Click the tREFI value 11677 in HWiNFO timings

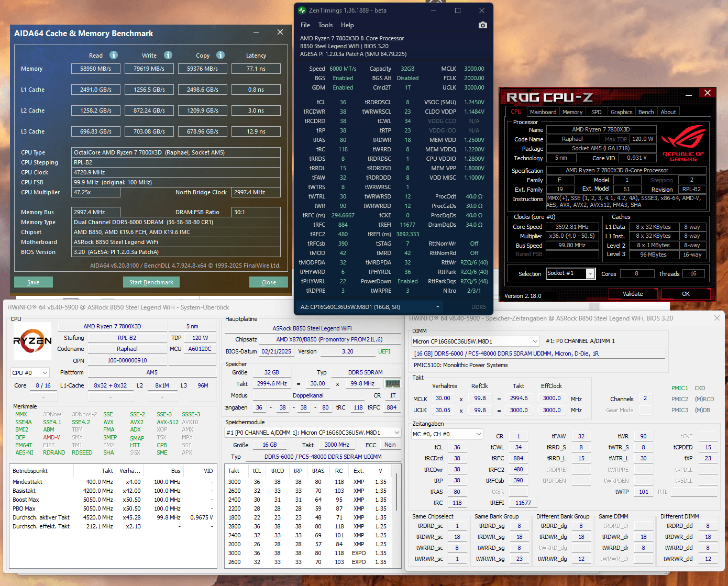click(523, 503)
